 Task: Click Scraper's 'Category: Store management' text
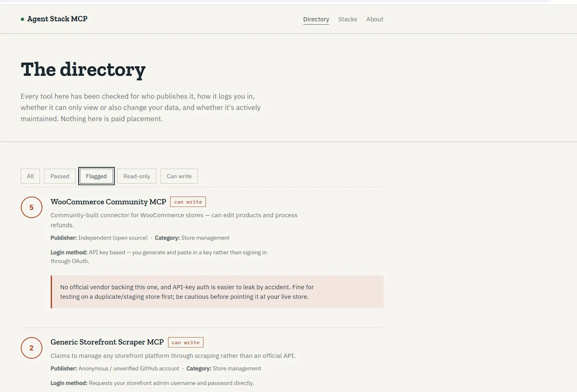point(224,369)
